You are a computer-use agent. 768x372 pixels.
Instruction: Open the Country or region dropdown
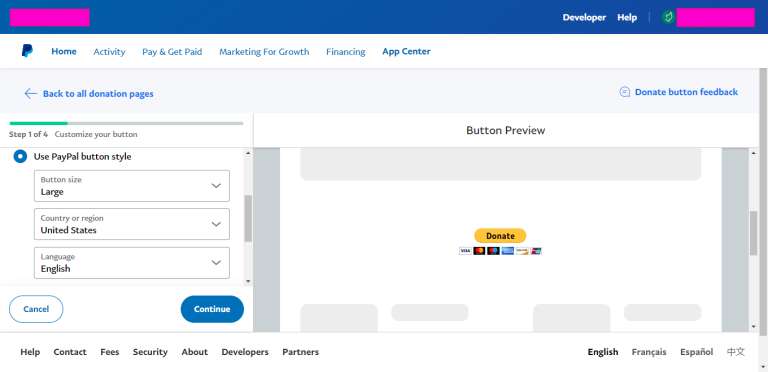[x=132, y=224]
